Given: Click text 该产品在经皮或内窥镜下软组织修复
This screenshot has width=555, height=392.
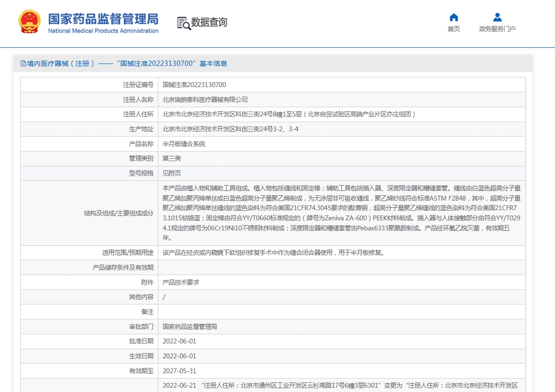Looking at the screenshot, I should pos(273,253).
